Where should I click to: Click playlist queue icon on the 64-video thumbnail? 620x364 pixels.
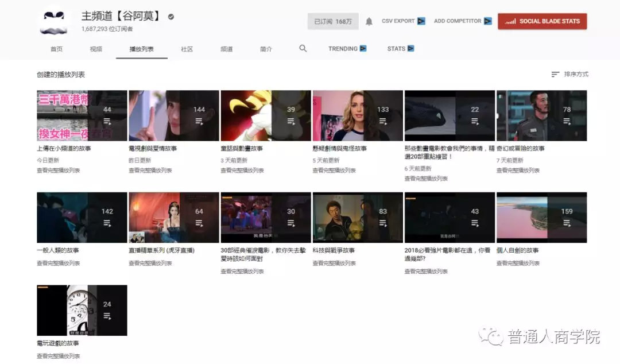[x=199, y=223]
